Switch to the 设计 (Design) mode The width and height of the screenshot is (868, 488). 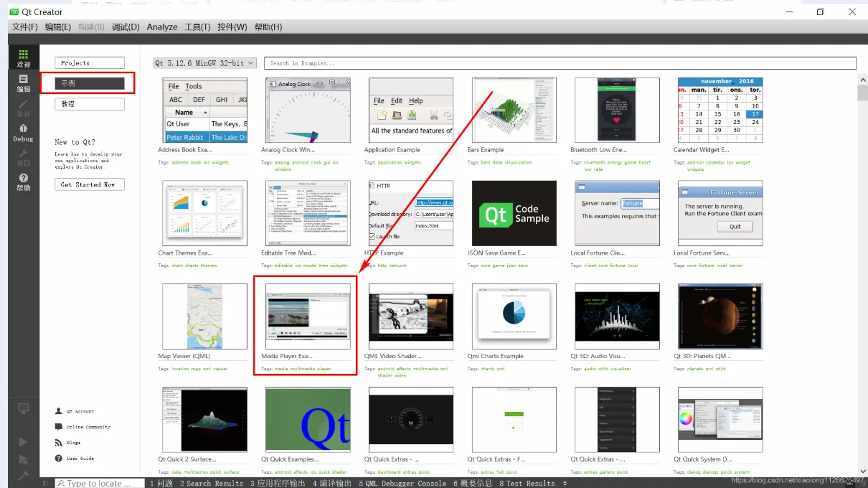(x=24, y=108)
